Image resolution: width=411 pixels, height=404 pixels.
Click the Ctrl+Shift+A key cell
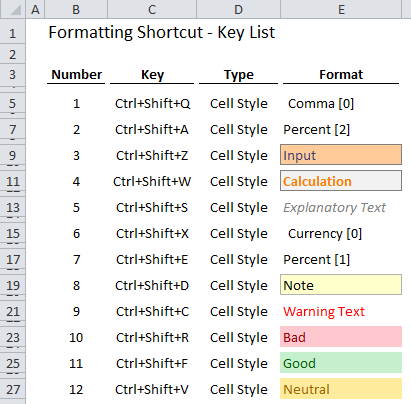coord(152,129)
